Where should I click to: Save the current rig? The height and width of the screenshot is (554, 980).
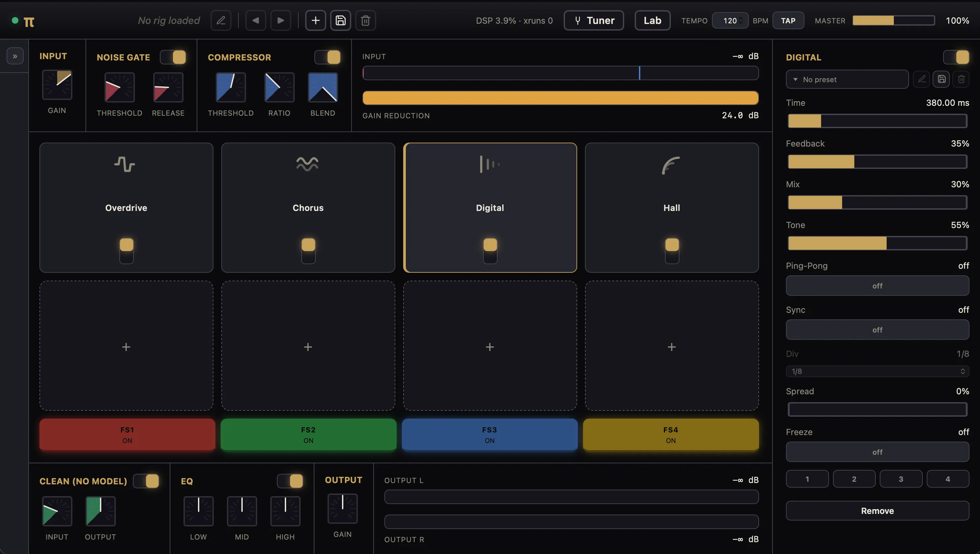tap(340, 21)
